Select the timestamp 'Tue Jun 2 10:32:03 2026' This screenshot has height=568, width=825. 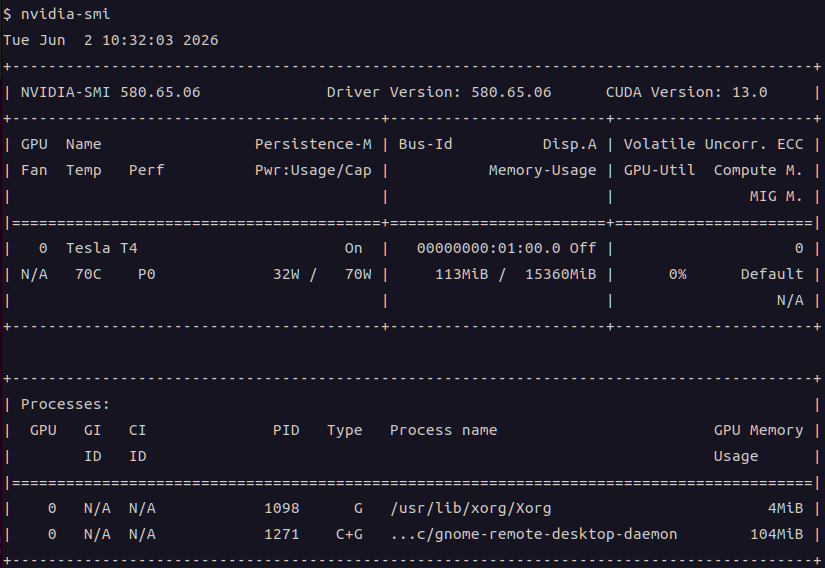(110, 40)
